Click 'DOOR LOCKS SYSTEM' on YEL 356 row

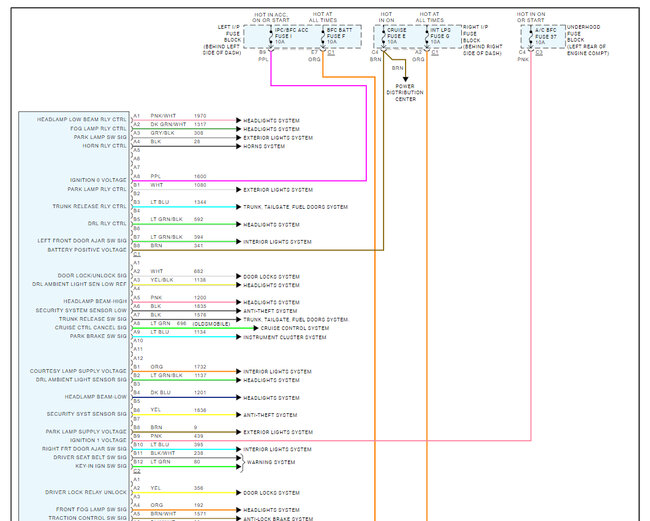272,493
